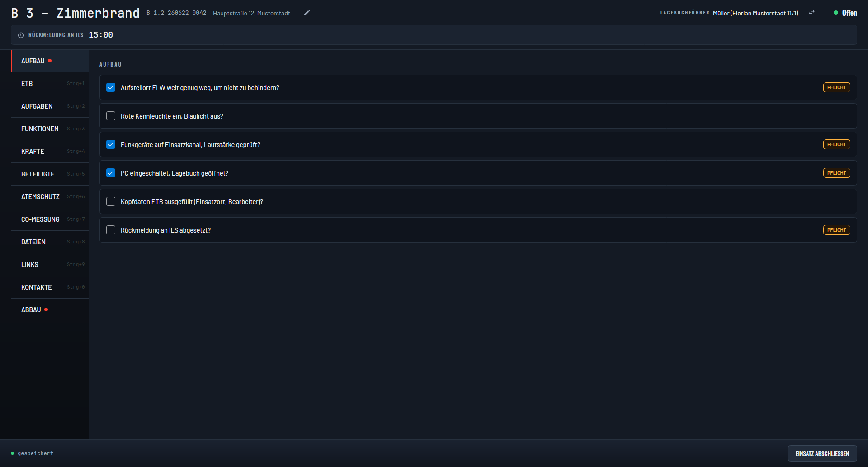Screen dimensions: 868x467
Task: Check Kopfdaten ETB ausgefüllt checkbox
Action: pos(111,201)
